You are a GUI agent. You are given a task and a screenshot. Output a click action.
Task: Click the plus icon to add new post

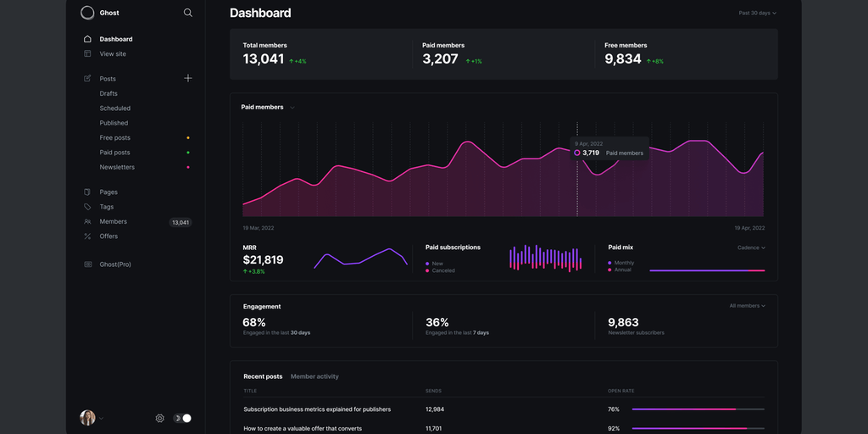(187, 78)
